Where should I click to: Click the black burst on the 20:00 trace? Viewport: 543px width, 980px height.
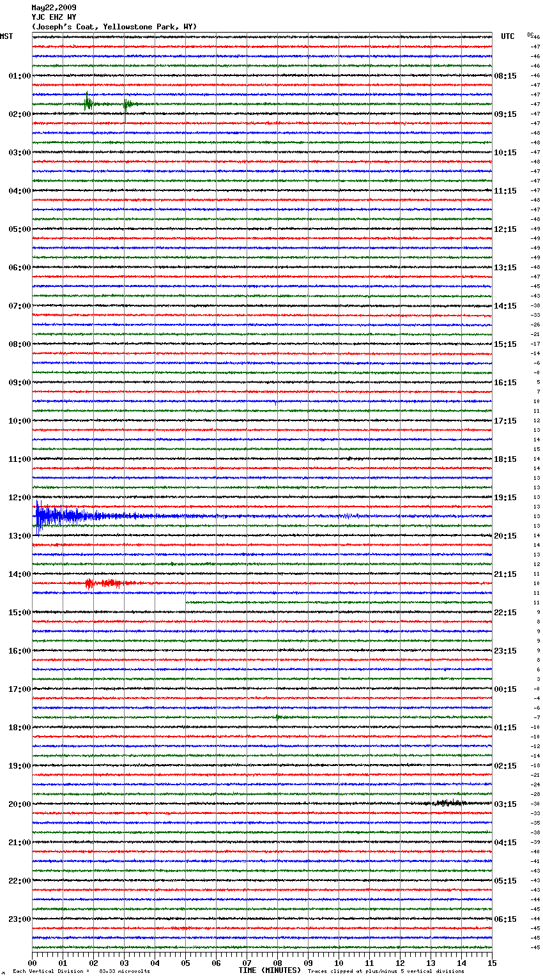[x=450, y=803]
